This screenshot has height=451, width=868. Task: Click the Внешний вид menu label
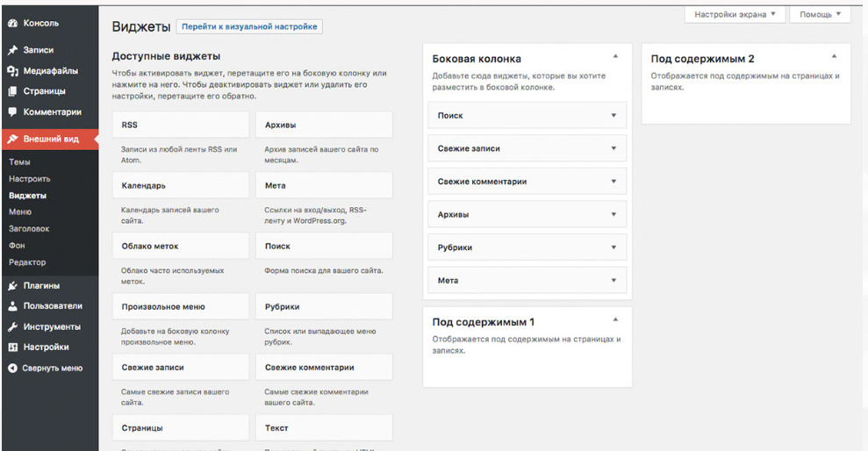51,139
